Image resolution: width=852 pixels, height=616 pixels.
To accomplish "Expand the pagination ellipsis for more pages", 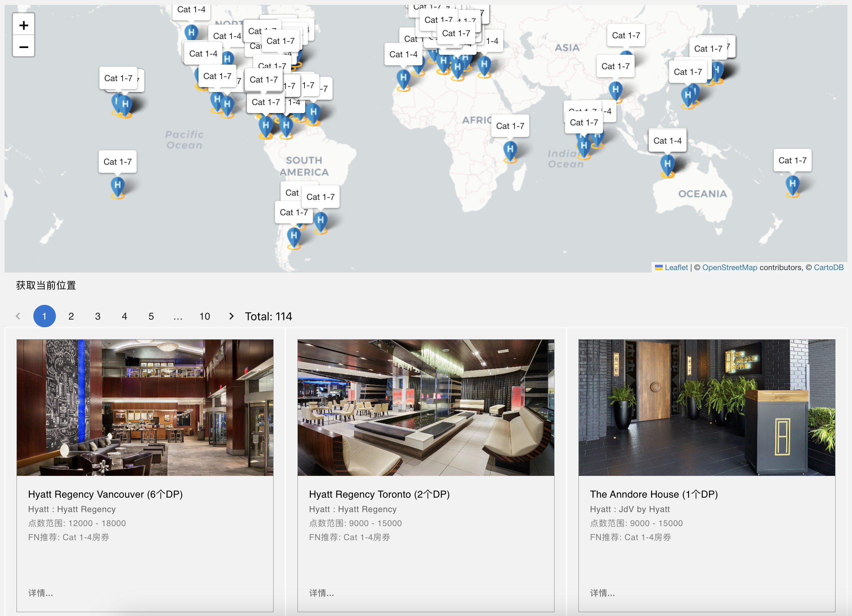I will tap(178, 316).
